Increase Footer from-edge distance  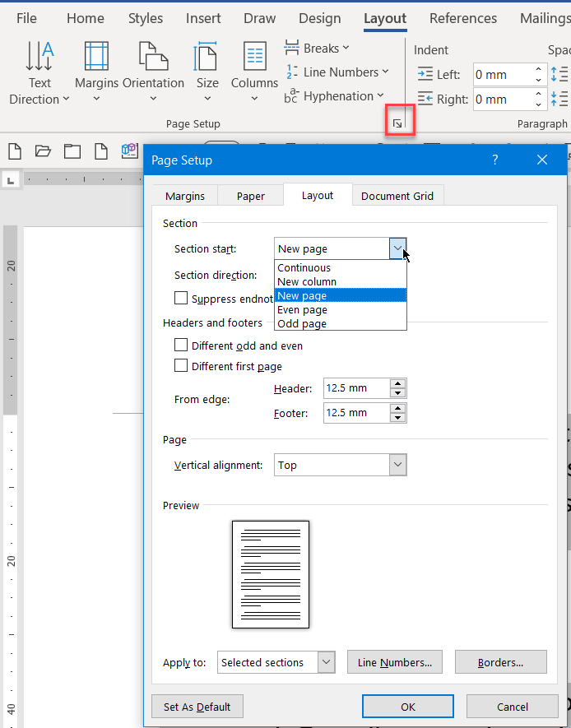(398, 408)
